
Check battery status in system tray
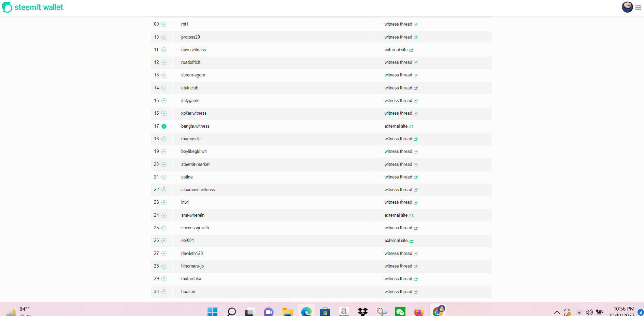point(600,312)
